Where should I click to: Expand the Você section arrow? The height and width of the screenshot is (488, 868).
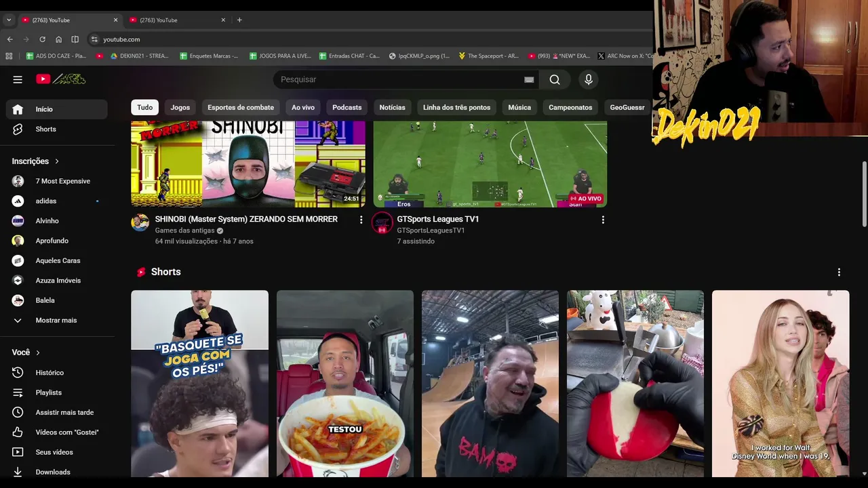coord(38,352)
